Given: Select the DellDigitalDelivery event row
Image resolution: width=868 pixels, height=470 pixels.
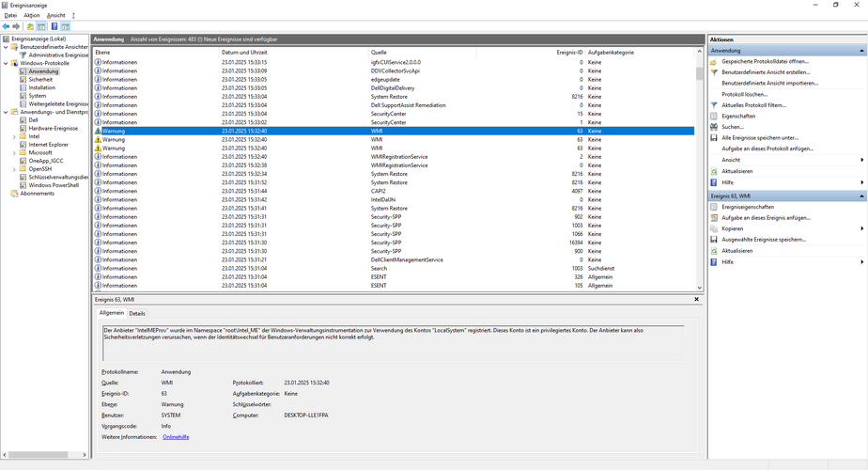Looking at the screenshot, I should tap(394, 88).
